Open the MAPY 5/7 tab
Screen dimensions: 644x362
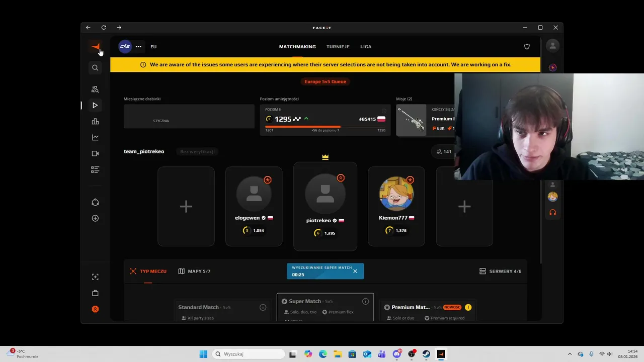tap(194, 271)
